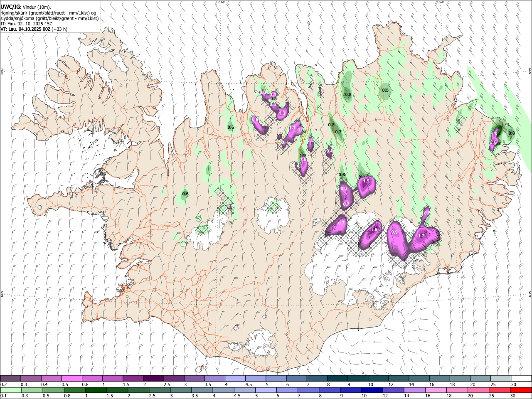Select white upper swatch after the 30 label
This screenshot has width=532, height=399.
click(521, 378)
